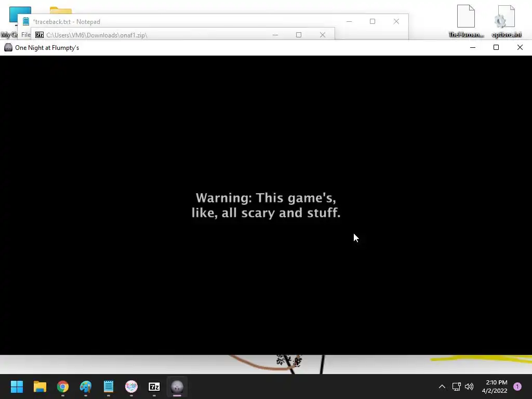
Task: Open the round pink app taskbar icon
Action: (x=131, y=387)
